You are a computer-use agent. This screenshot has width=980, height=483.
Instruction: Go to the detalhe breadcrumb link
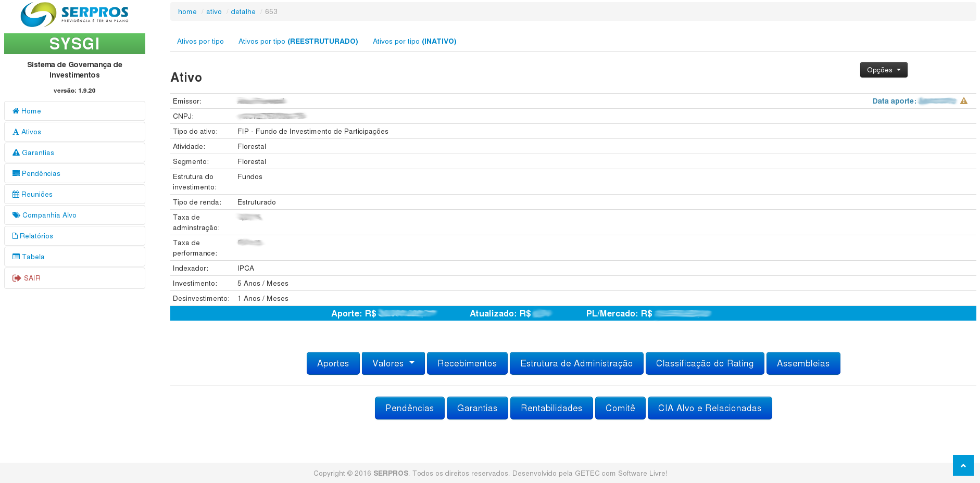point(243,11)
